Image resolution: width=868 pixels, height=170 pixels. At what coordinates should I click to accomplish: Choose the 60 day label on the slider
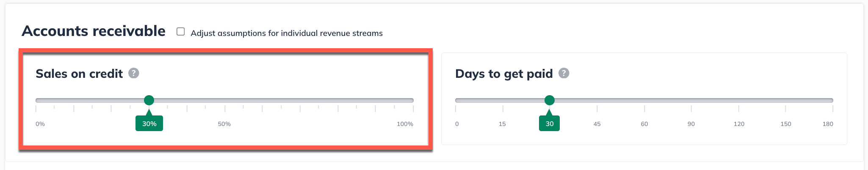click(x=644, y=124)
